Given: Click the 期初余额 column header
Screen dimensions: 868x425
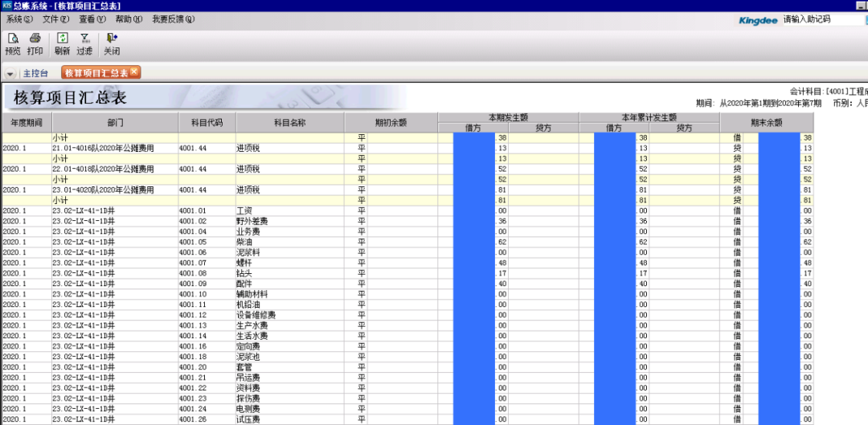Looking at the screenshot, I should click(x=391, y=122).
